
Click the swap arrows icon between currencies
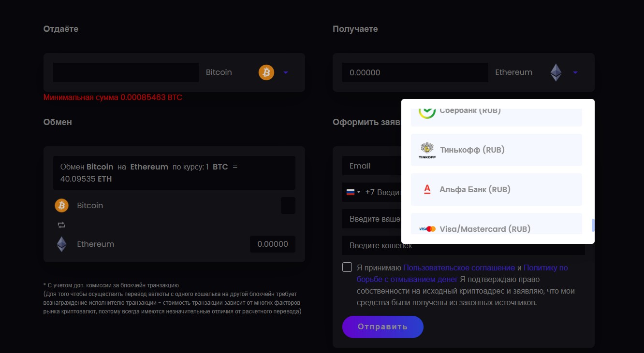61,225
